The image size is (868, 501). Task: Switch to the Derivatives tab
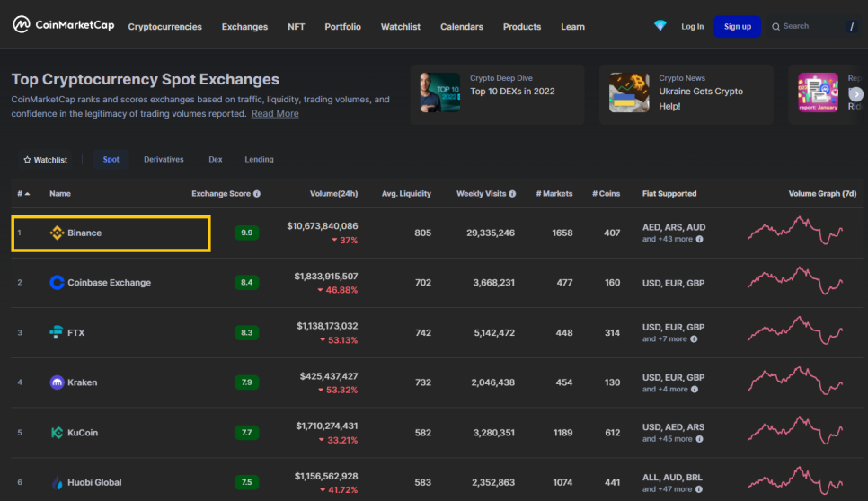[164, 159]
